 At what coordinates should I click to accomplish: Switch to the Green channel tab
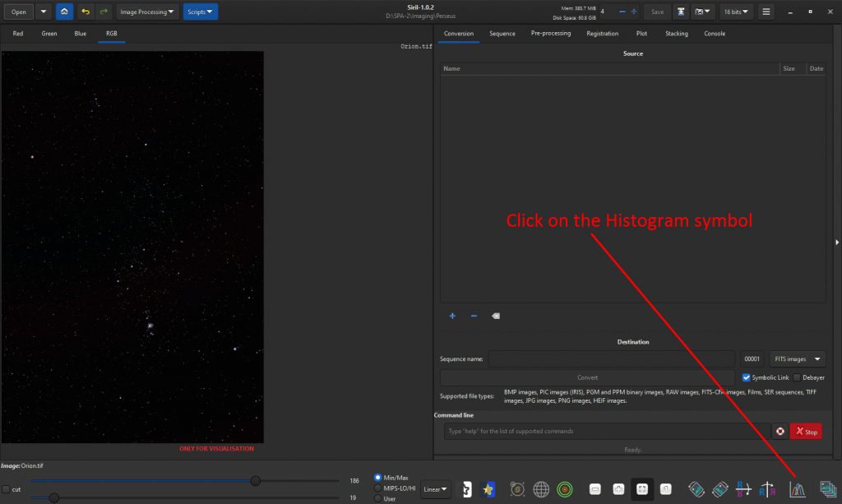(49, 33)
